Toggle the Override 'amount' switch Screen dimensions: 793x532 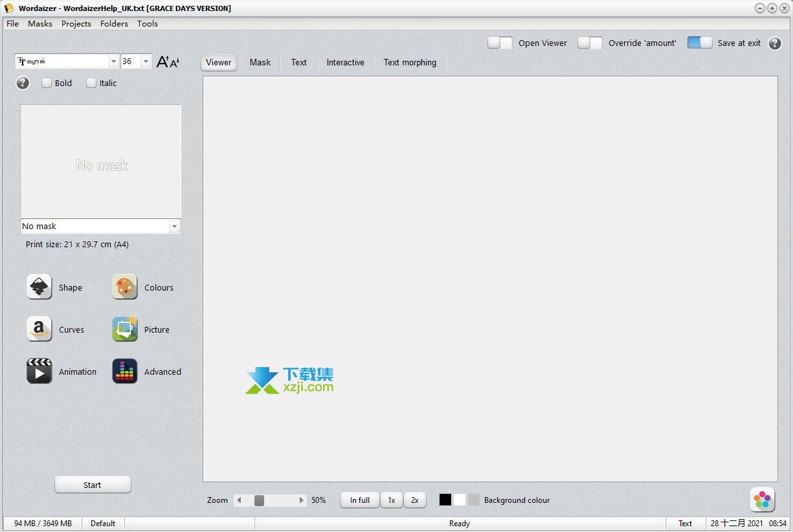coord(590,43)
